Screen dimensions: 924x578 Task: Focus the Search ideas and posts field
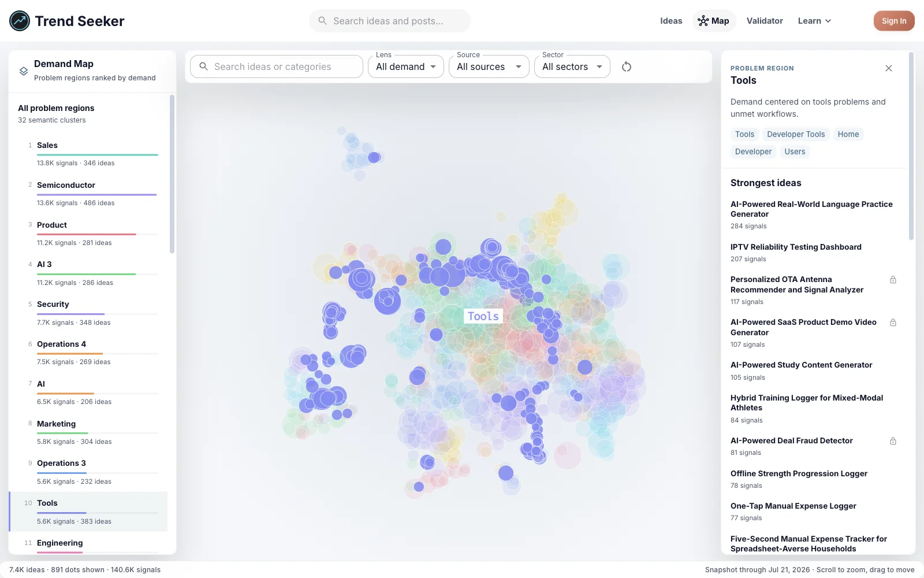pyautogui.click(x=390, y=21)
